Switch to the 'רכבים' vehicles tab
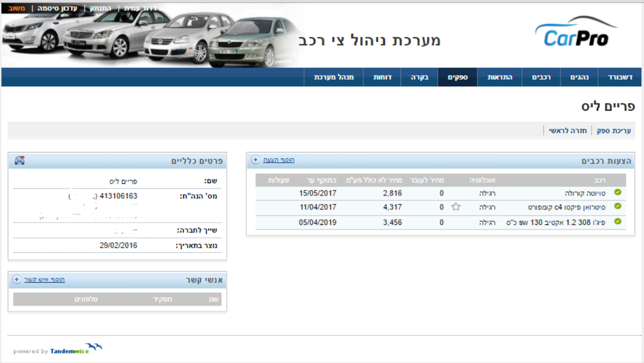This screenshot has height=363, width=644. [541, 77]
